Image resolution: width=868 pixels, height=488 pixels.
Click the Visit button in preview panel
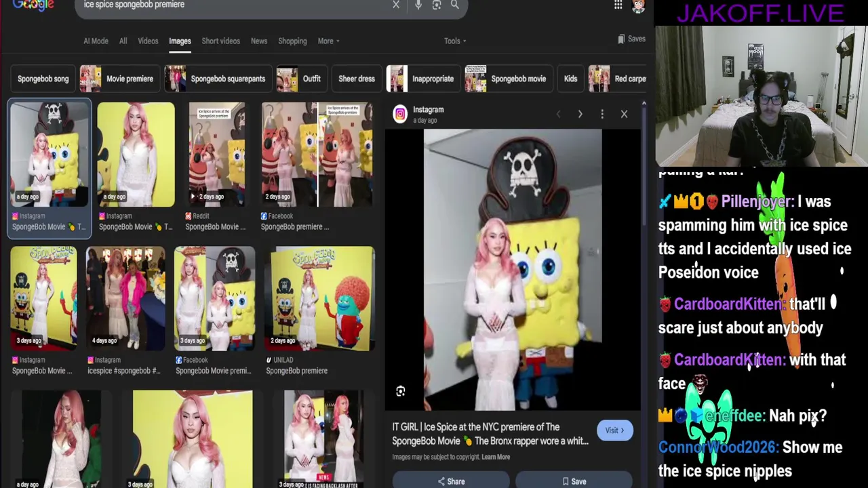pos(614,430)
